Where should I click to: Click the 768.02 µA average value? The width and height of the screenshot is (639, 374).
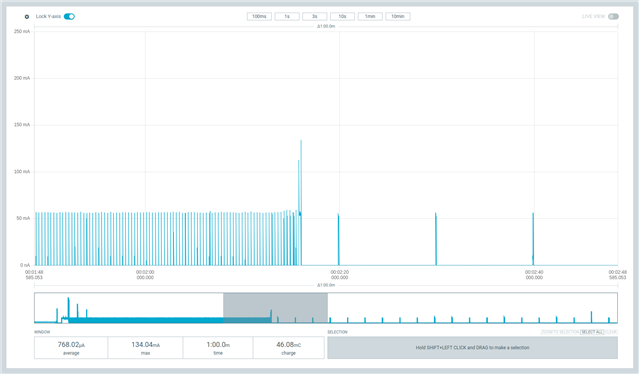[x=71, y=345]
